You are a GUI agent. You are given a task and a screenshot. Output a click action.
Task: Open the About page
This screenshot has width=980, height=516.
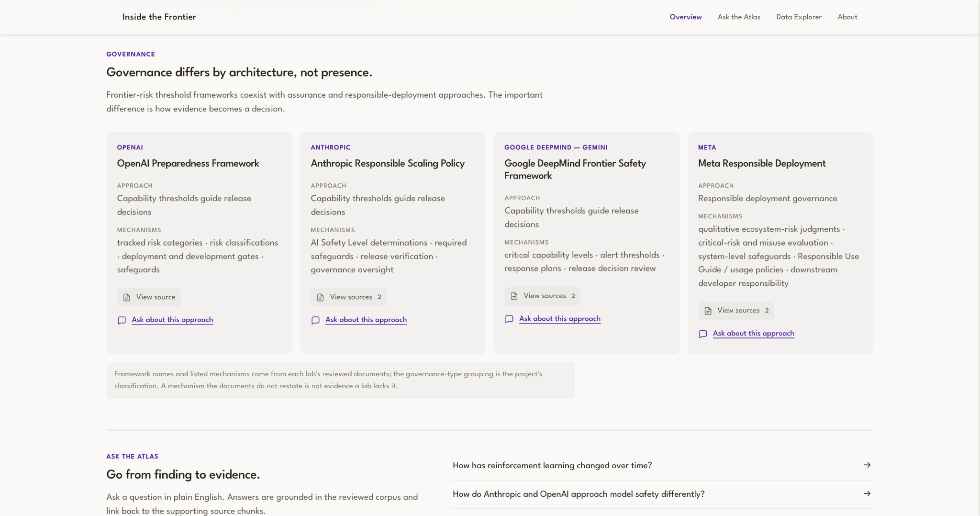pos(847,17)
